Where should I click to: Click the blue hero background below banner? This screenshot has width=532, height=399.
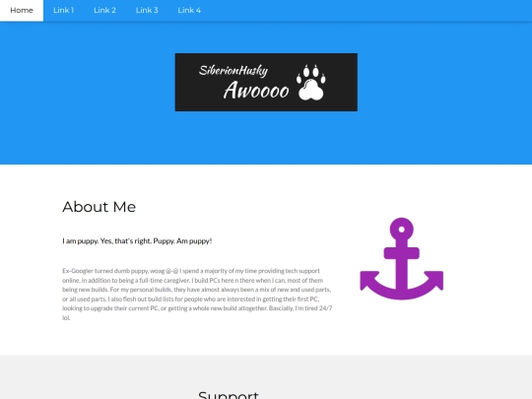(x=266, y=139)
